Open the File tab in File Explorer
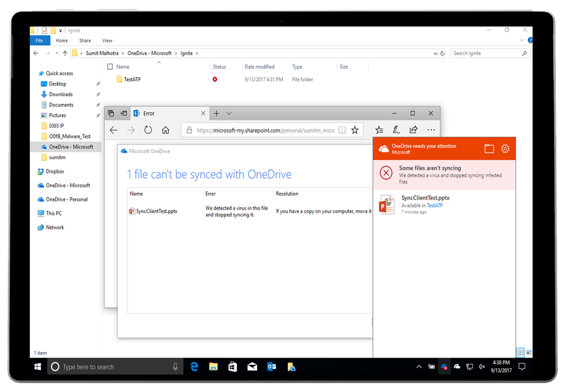Viewport: 563px width, 392px height. click(39, 41)
